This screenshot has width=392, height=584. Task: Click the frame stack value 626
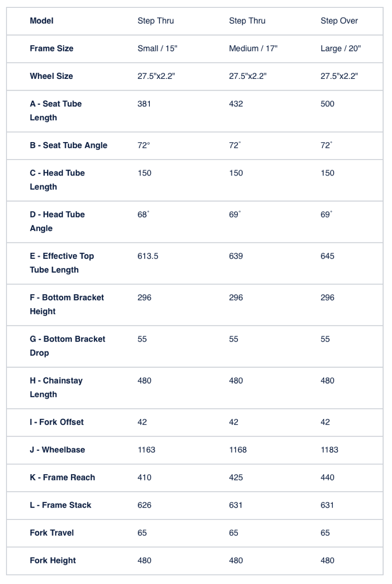coord(144,505)
